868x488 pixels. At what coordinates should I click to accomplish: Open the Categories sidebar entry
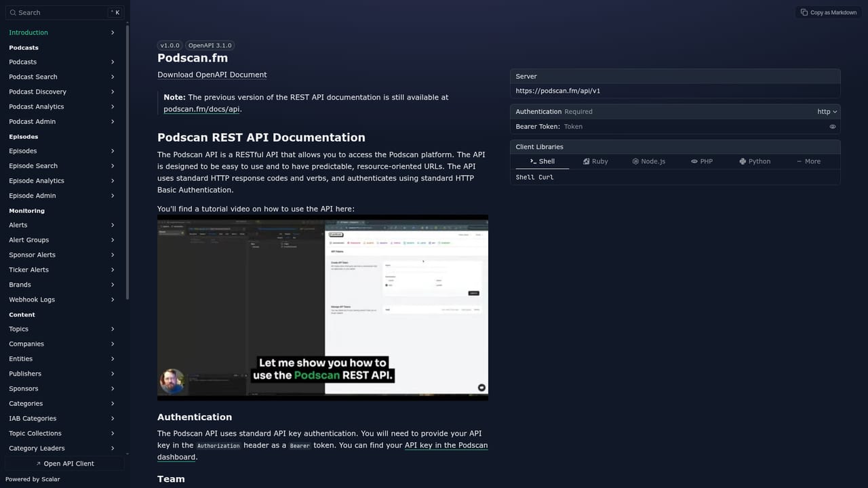pos(62,404)
